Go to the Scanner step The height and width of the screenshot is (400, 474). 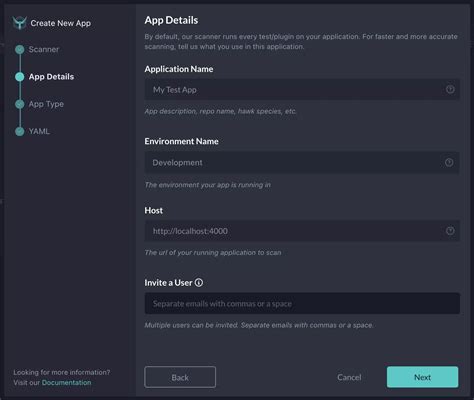coord(44,49)
